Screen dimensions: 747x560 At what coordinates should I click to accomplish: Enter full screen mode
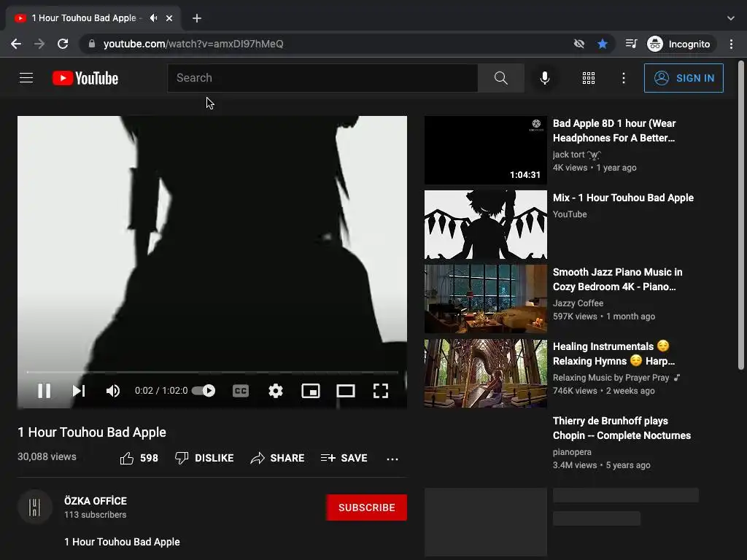[381, 391]
